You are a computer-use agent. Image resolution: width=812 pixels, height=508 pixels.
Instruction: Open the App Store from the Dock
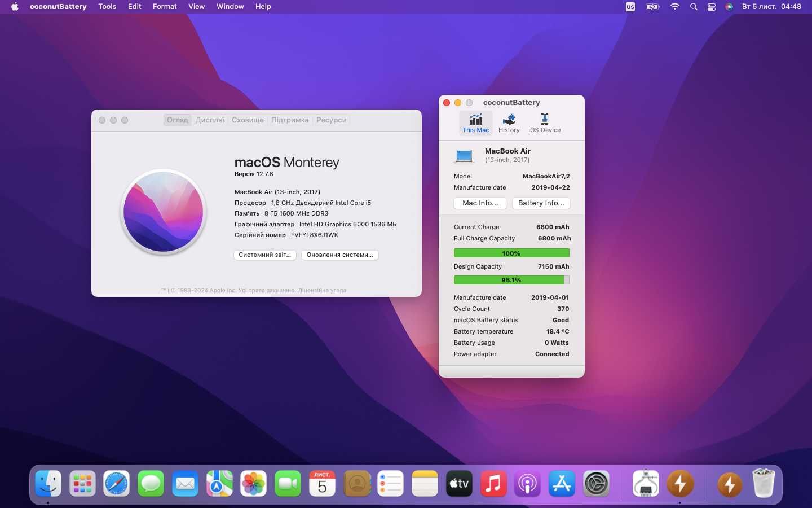(x=562, y=484)
